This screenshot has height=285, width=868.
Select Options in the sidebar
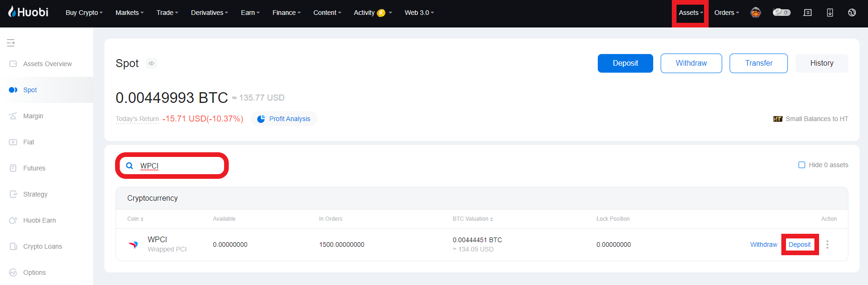point(34,272)
